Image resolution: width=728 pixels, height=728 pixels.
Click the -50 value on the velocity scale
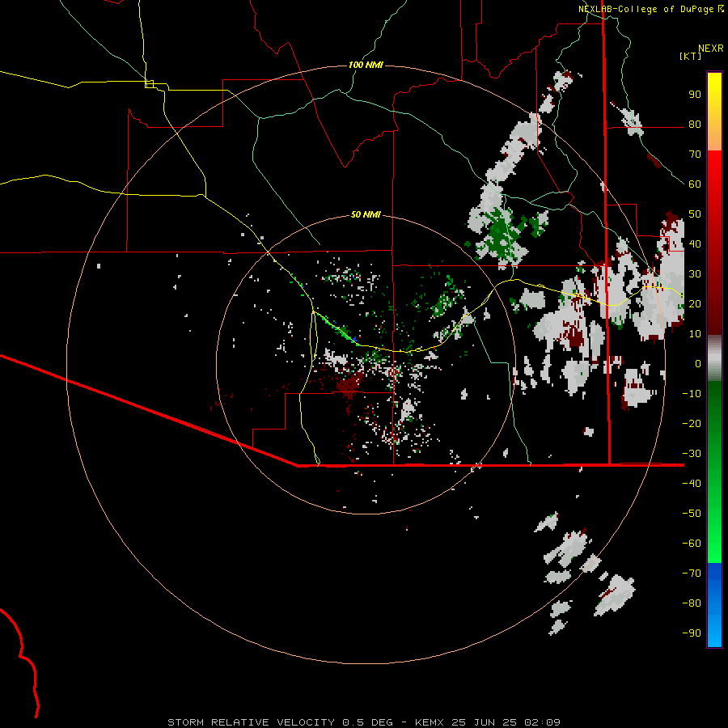pos(692,514)
